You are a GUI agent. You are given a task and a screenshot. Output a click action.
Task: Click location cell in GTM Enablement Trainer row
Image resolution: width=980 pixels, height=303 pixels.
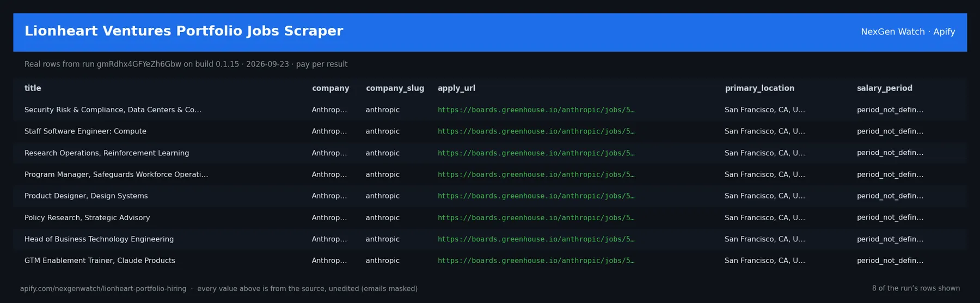(x=764, y=260)
